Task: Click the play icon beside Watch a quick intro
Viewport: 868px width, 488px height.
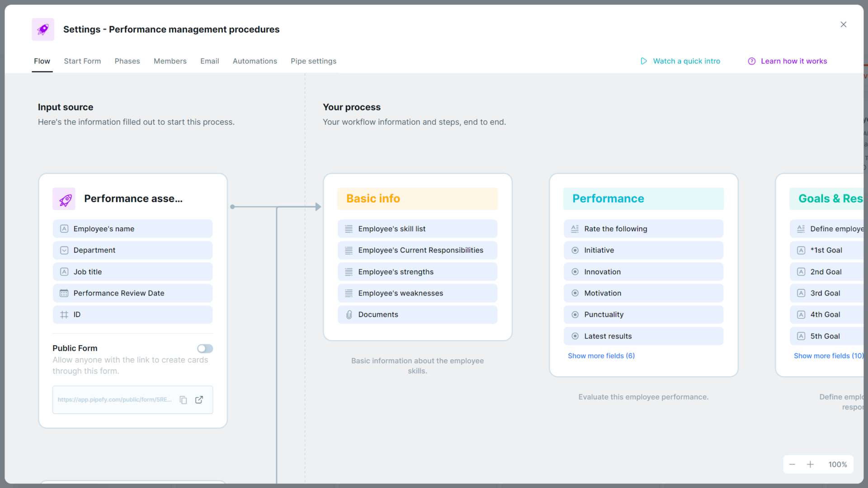Action: pyautogui.click(x=644, y=61)
